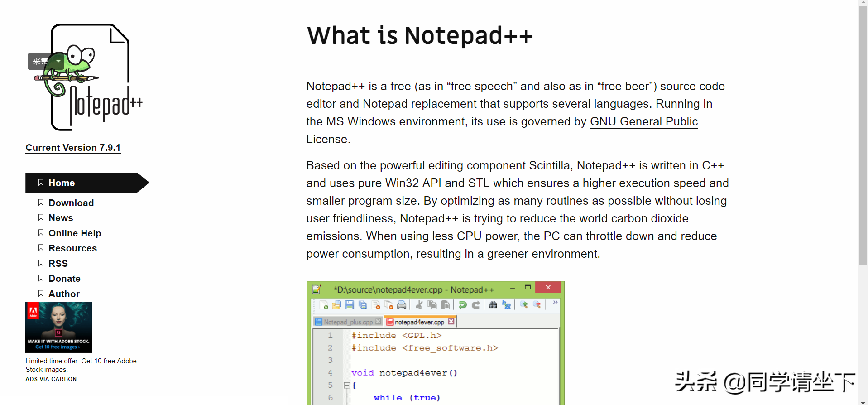Click the page scrollbar thumb

[863, 136]
